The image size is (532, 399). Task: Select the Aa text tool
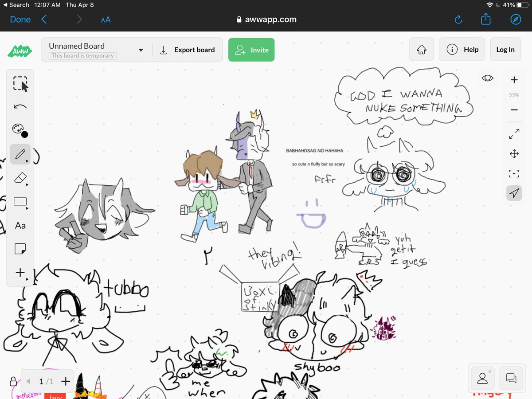click(x=20, y=226)
